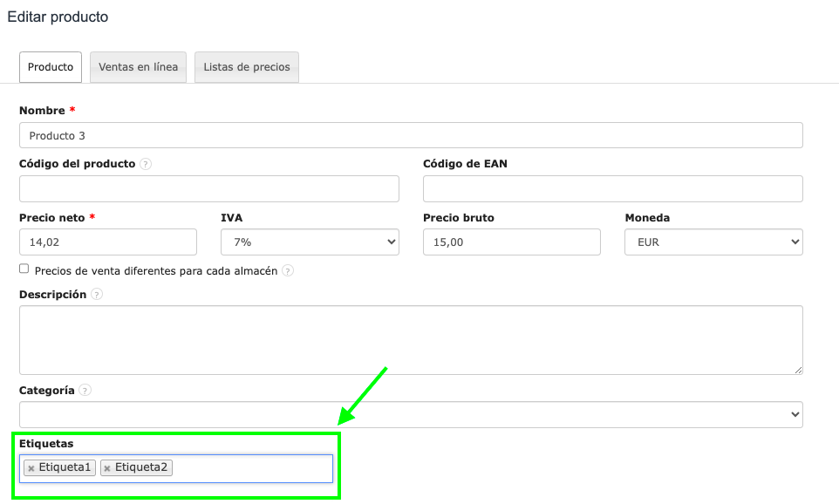The image size is (839, 504).
Task: Expand the Categoría dropdown
Action: [x=411, y=414]
